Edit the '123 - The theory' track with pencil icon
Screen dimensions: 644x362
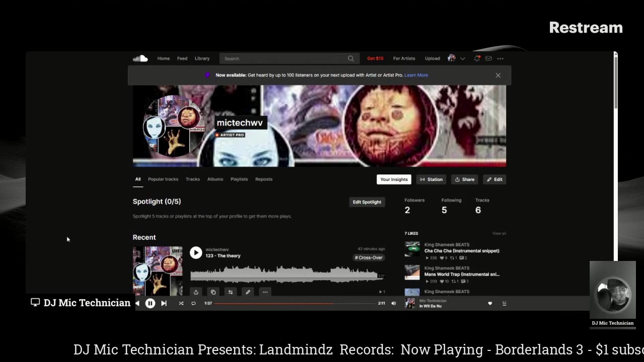[x=248, y=292]
